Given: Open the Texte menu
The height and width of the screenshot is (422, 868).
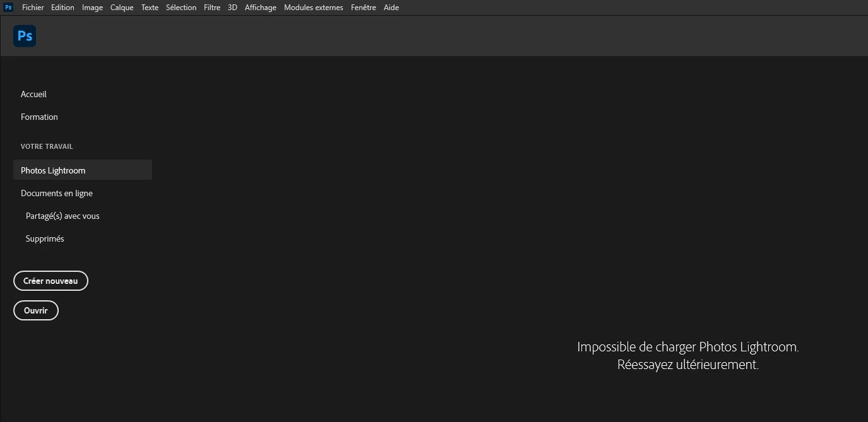Looking at the screenshot, I should click(150, 8).
